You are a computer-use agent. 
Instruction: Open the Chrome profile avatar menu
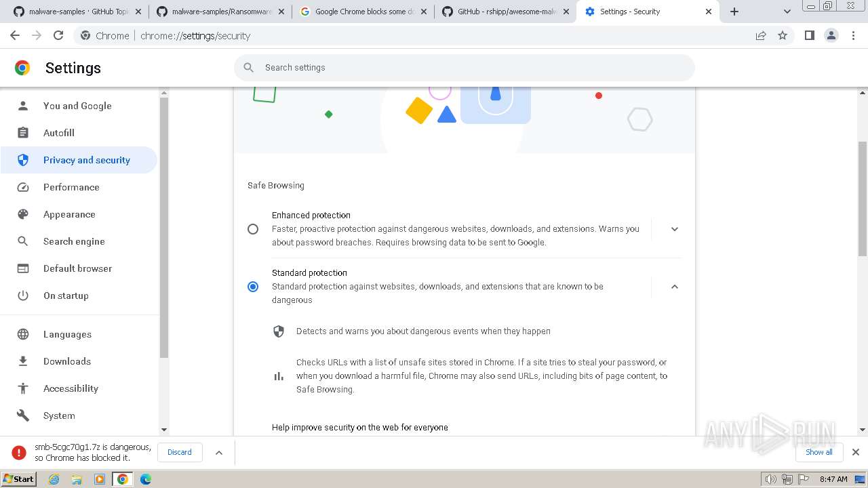click(x=831, y=36)
